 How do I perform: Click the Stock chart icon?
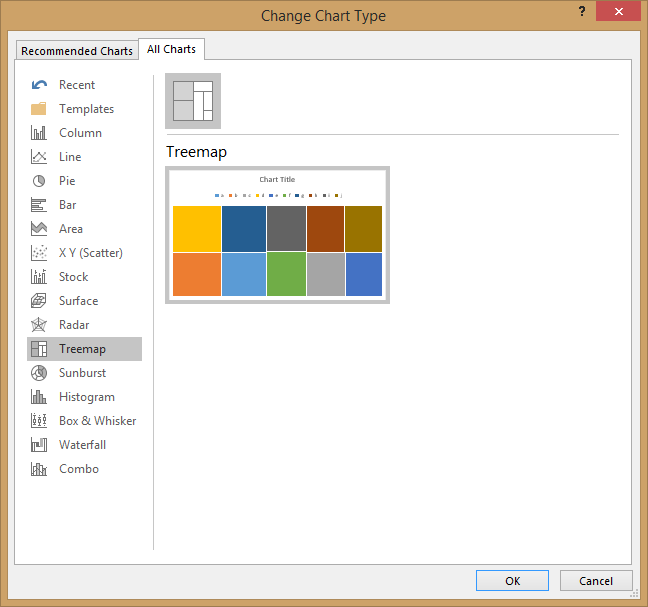(x=39, y=276)
